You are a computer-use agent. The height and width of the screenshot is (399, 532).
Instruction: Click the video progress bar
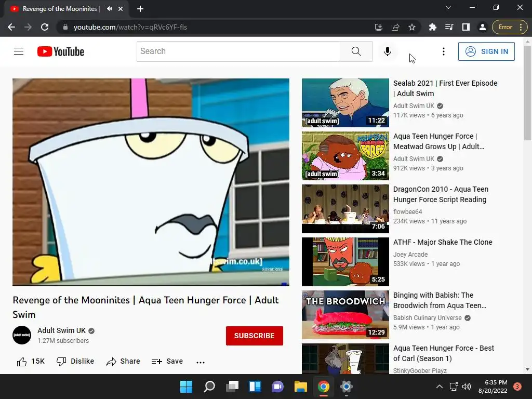[x=151, y=285]
